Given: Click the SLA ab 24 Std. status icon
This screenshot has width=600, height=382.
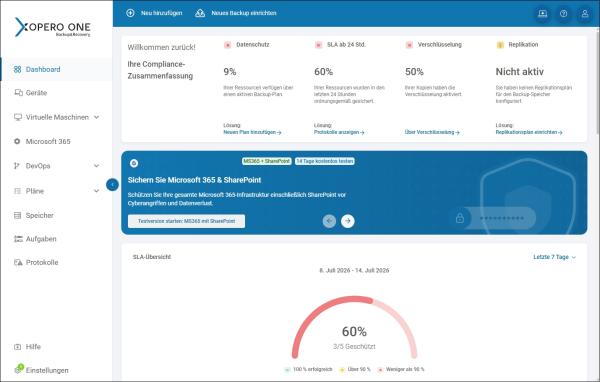Looking at the screenshot, I should tap(318, 45).
